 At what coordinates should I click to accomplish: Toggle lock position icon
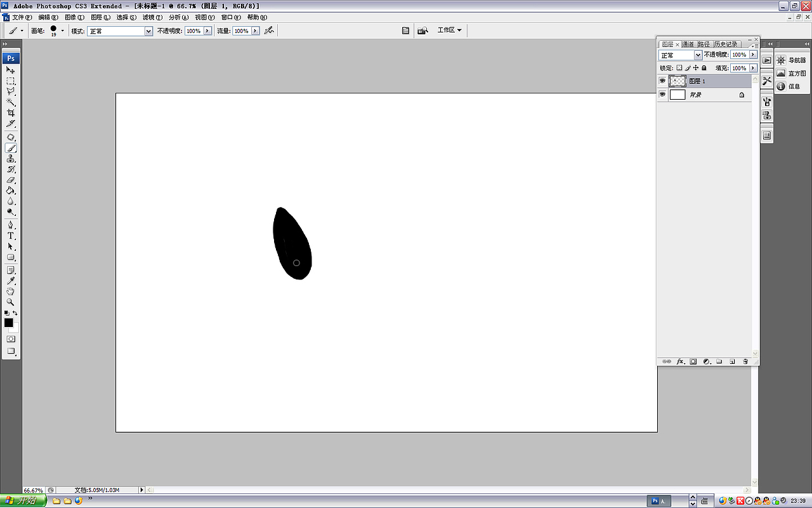tap(696, 68)
